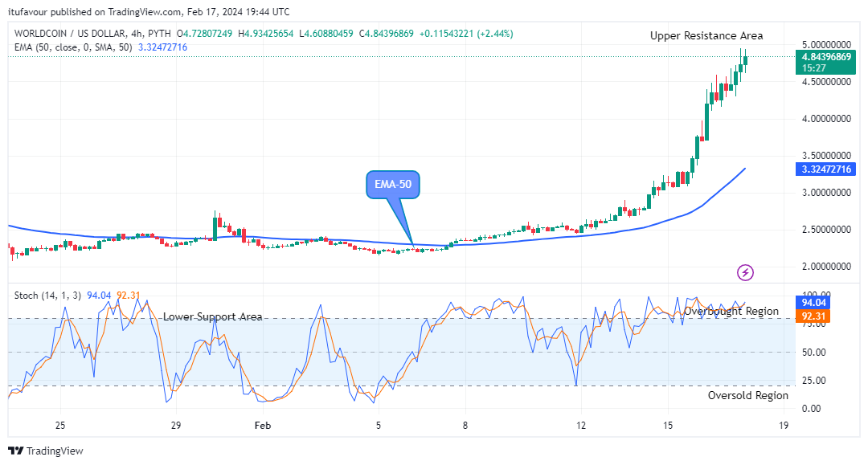Click the purple lightning bolt event icon
The height and width of the screenshot is (465, 868).
click(745, 272)
